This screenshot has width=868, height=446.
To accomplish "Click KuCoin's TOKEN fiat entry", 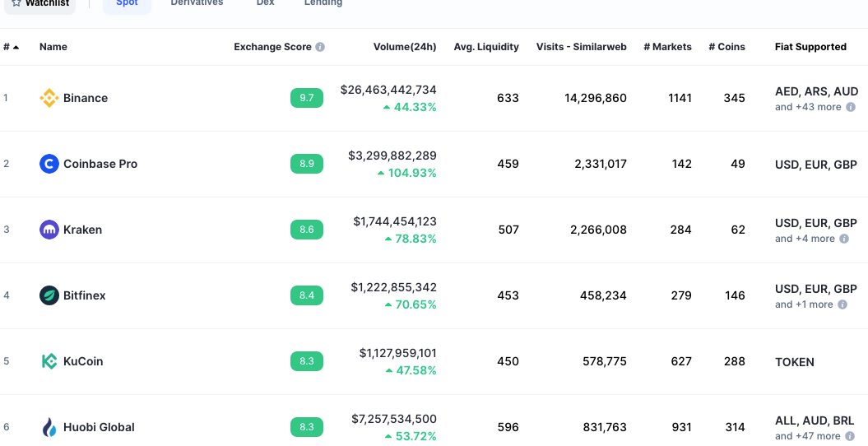I will pos(795,362).
